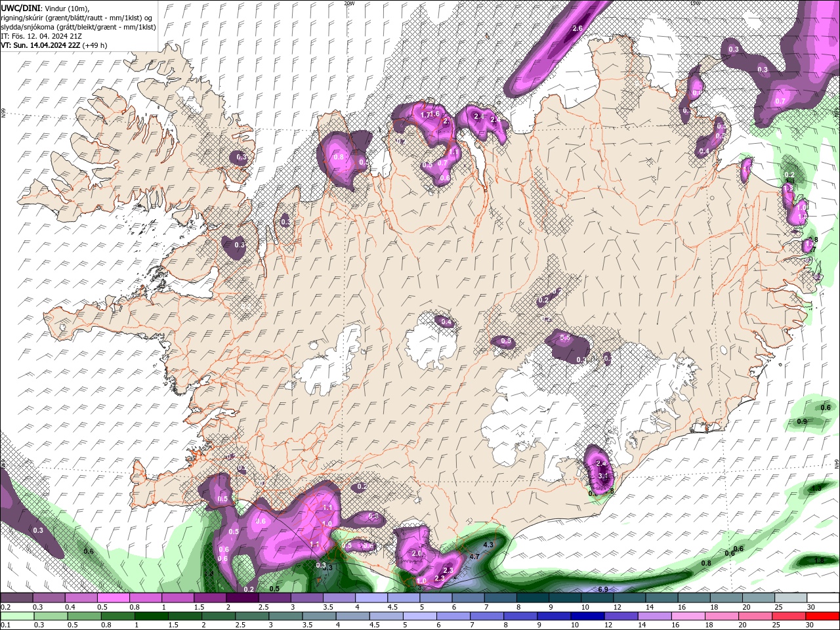Click the lavender 4 swatch in the upper snow scale
840x630 pixels.
371,598
